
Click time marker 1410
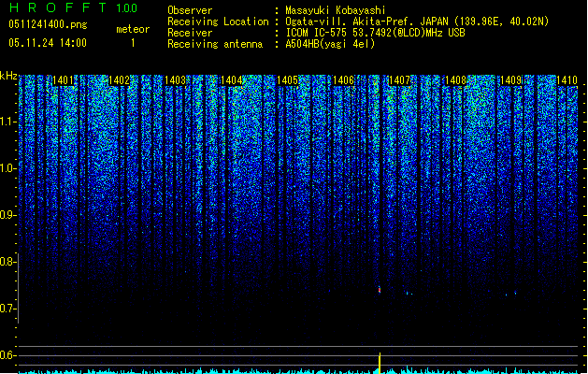pos(566,80)
